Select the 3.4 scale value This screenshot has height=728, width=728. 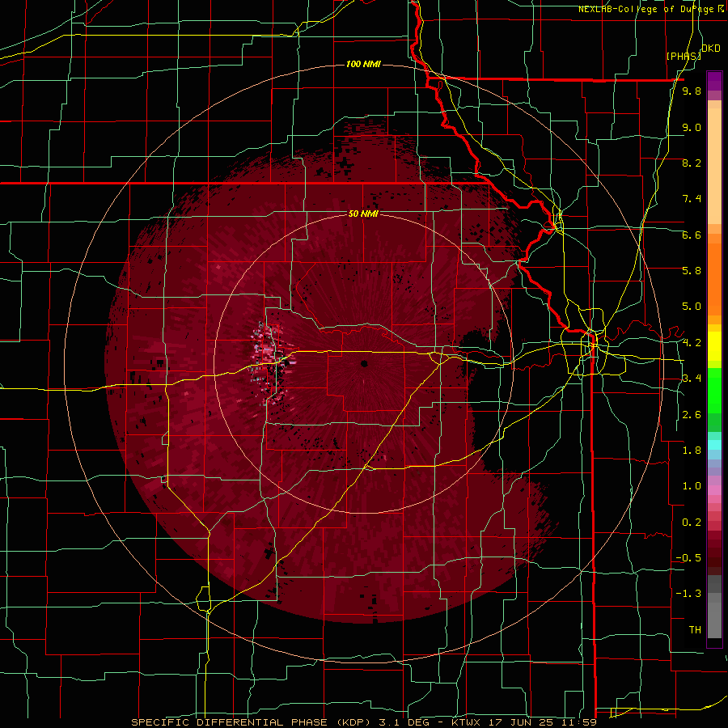tap(692, 379)
